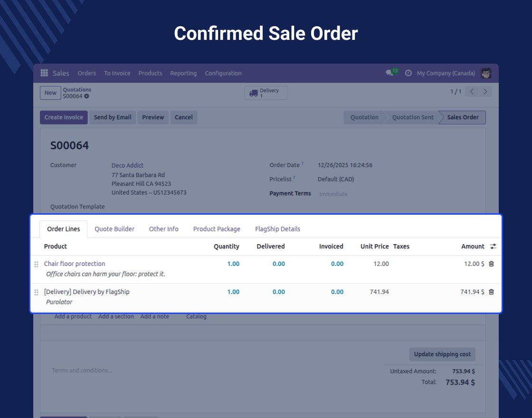Click the gear icon beside S00064

click(x=86, y=96)
